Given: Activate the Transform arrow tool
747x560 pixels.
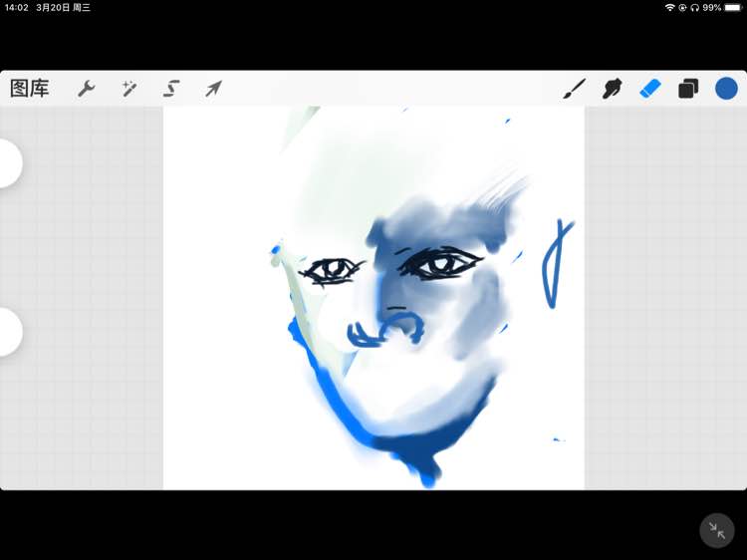Looking at the screenshot, I should (x=213, y=89).
